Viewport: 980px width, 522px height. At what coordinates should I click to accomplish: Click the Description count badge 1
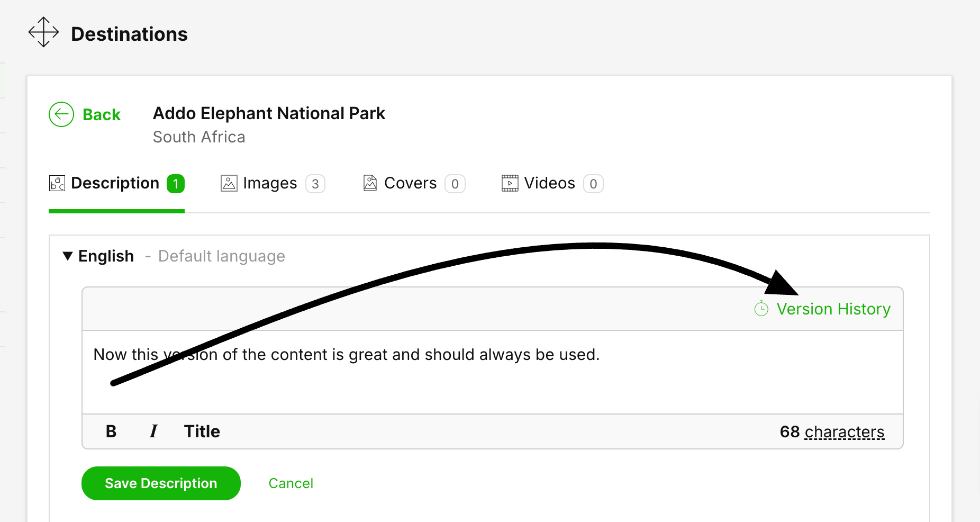click(176, 184)
